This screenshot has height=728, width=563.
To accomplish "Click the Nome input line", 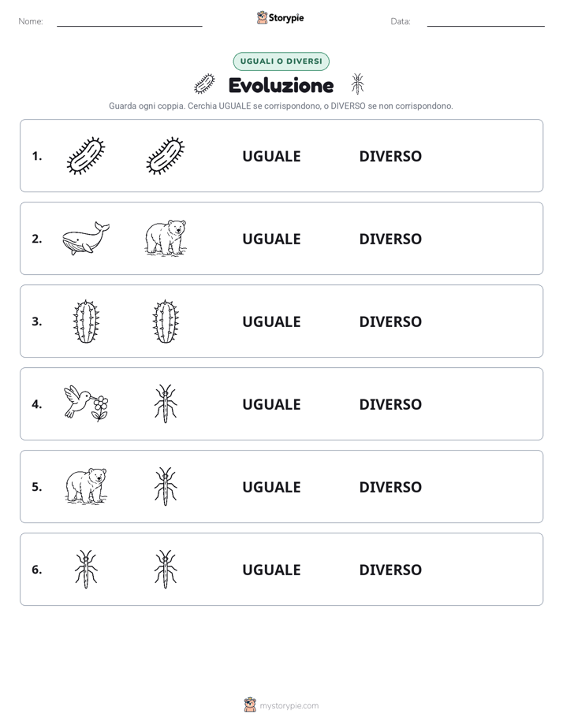I will pyautogui.click(x=129, y=22).
